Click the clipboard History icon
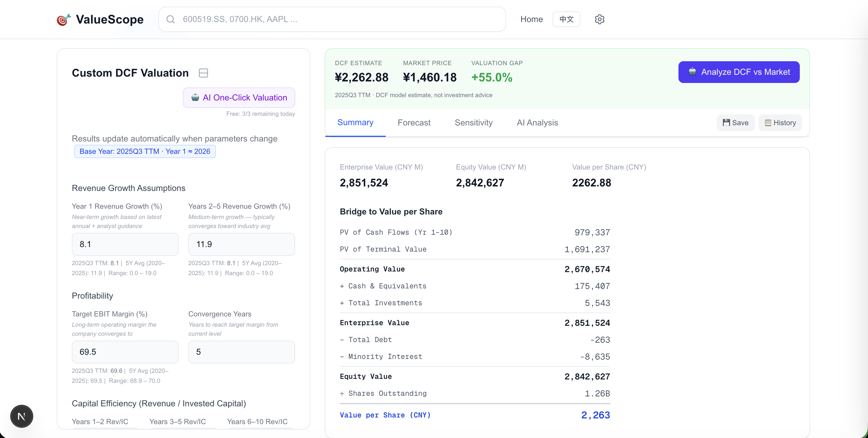The width and height of the screenshot is (868, 438). (x=767, y=122)
